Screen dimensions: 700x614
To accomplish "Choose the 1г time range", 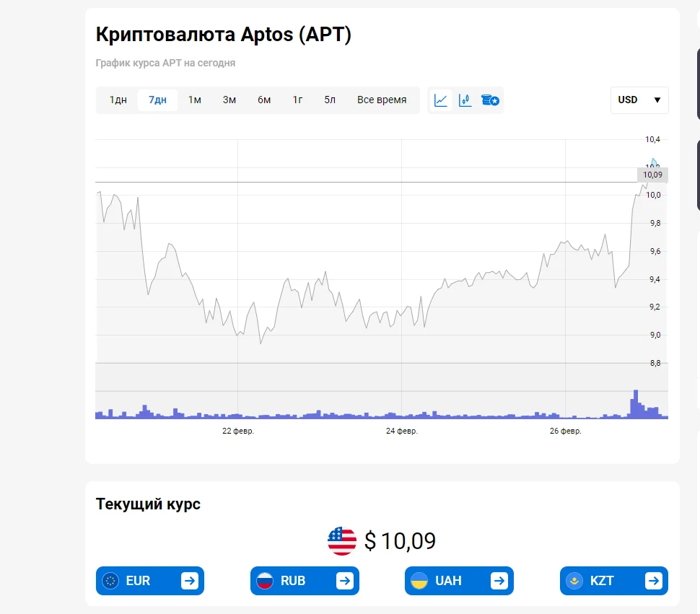I will (298, 100).
